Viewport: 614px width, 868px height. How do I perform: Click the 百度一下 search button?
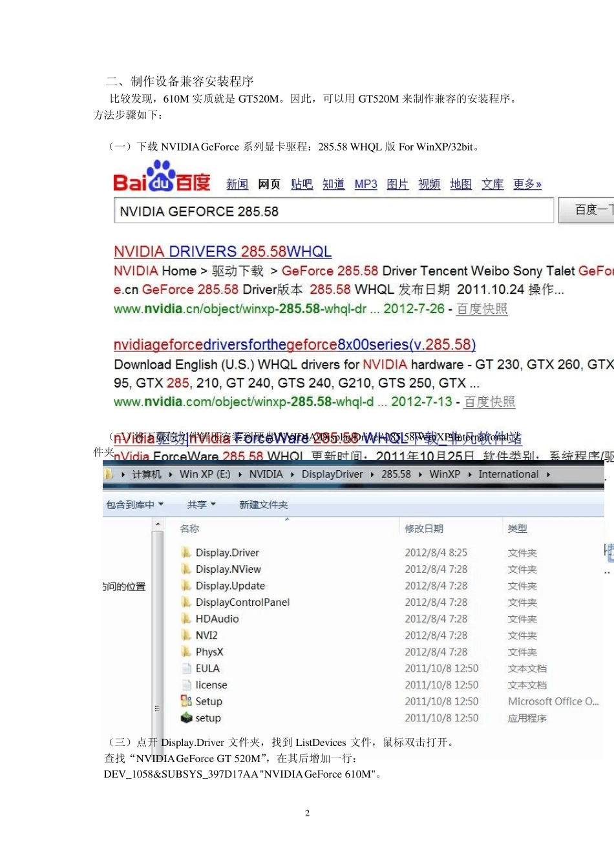[587, 210]
